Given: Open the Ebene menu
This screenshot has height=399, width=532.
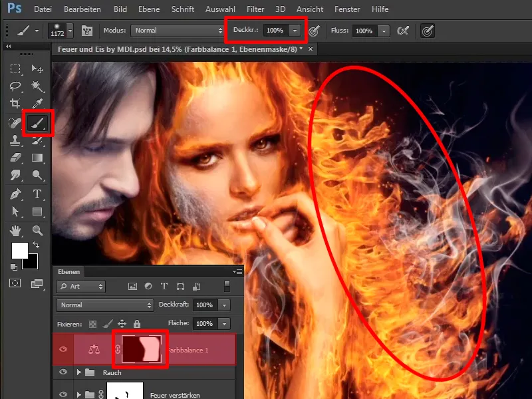Looking at the screenshot, I should pos(148,9).
